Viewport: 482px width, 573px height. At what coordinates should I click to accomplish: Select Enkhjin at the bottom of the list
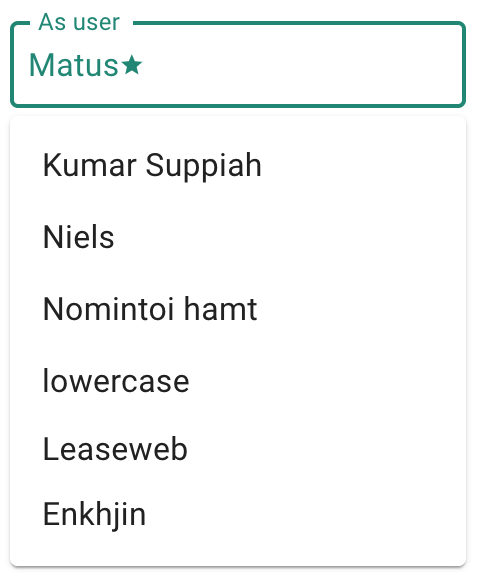(x=238, y=514)
